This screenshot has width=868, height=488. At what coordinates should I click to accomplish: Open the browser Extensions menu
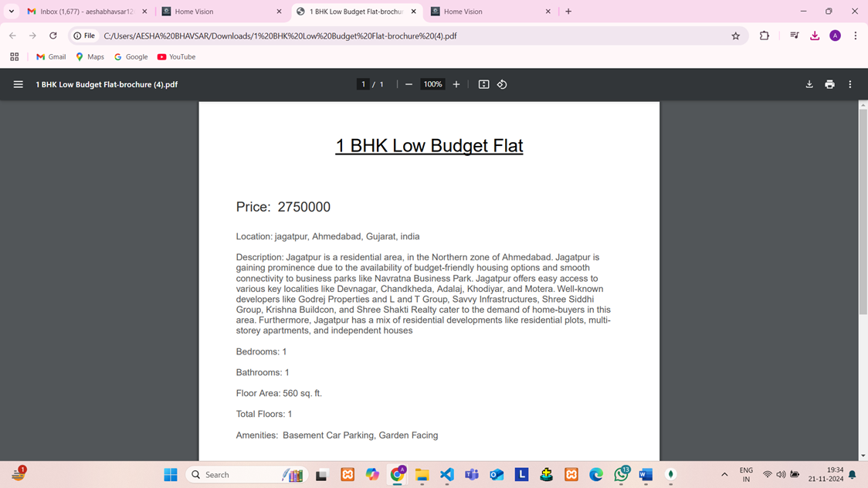764,36
